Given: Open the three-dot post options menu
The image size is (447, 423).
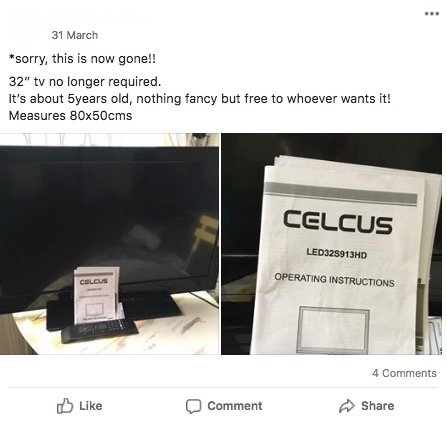Looking at the screenshot, I should [432, 14].
